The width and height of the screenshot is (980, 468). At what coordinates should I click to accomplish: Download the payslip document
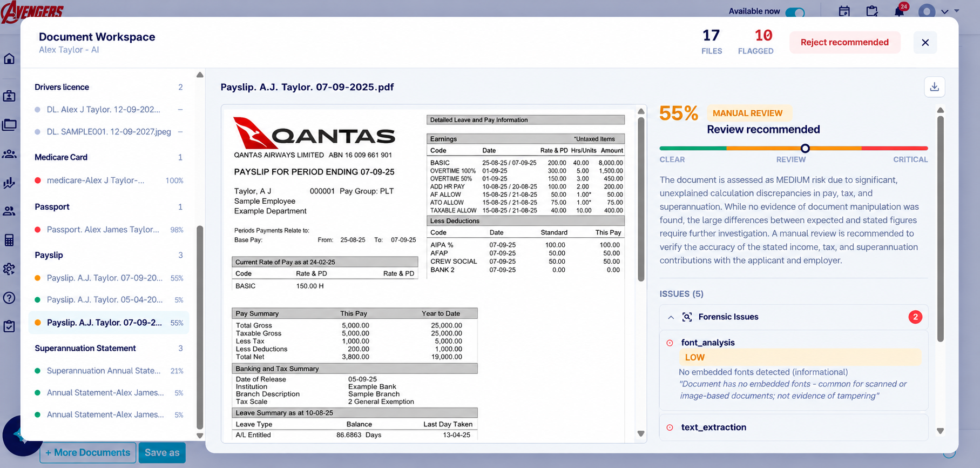935,87
